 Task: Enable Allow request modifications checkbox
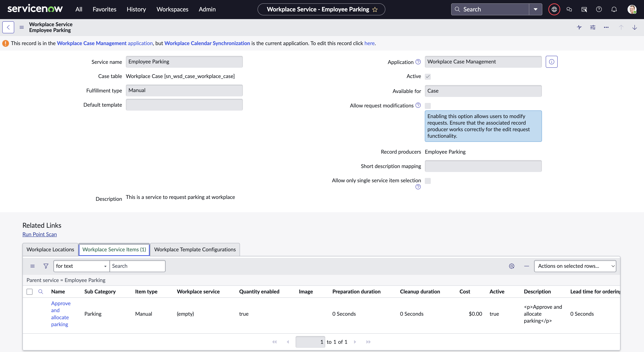(x=428, y=106)
